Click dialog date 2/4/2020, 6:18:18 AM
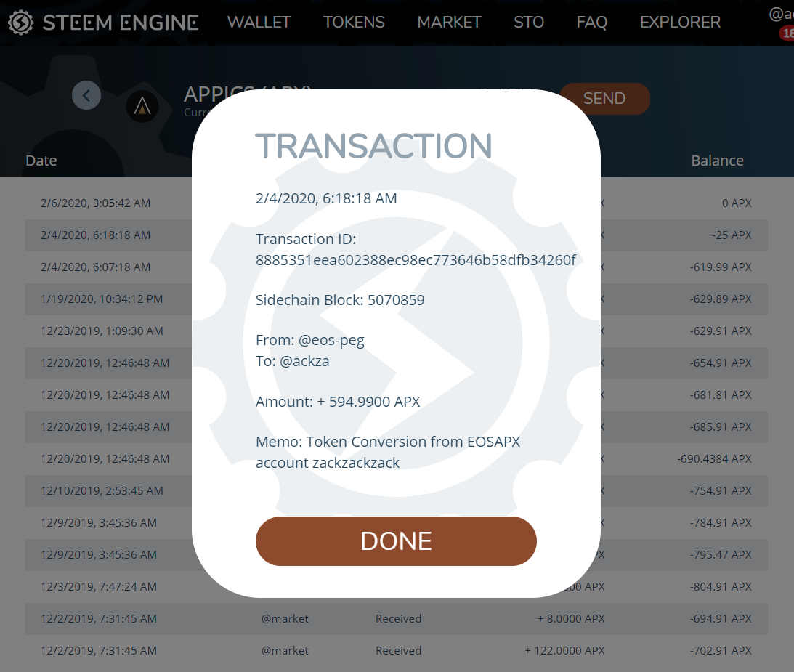The height and width of the screenshot is (672, 794). (x=326, y=198)
